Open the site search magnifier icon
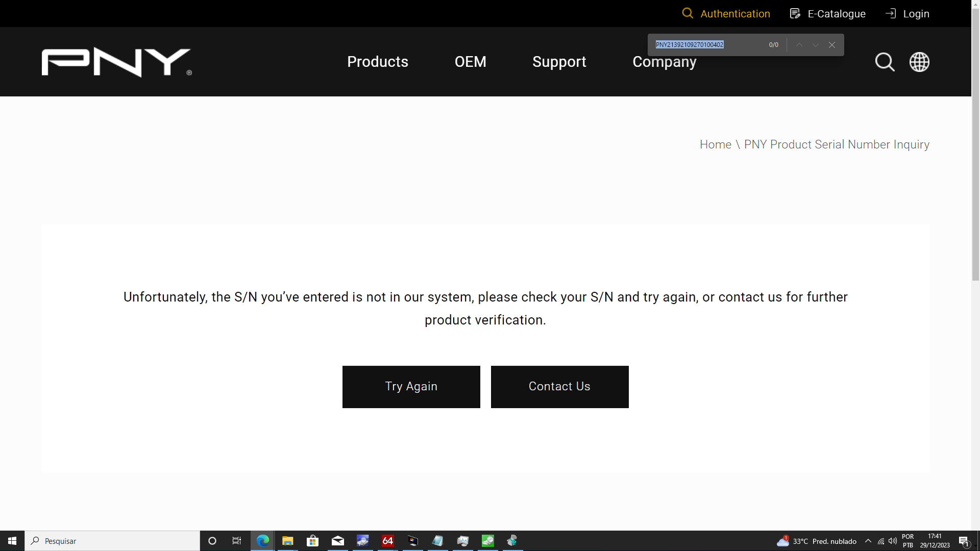The image size is (980, 551). 885,62
